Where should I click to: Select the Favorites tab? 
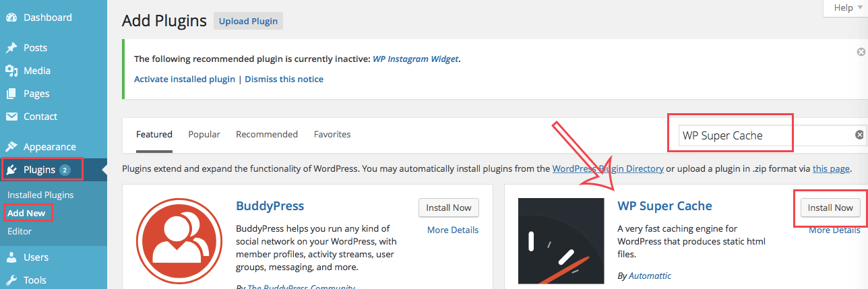[x=332, y=135]
